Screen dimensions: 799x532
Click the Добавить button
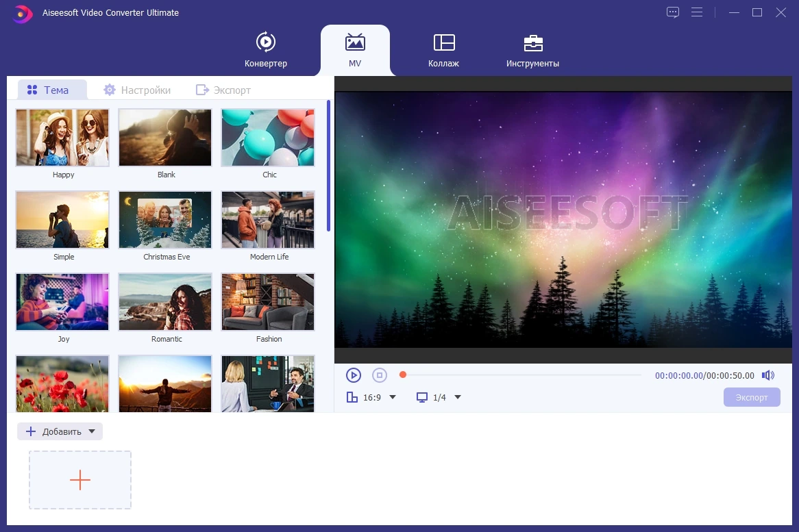(x=60, y=431)
